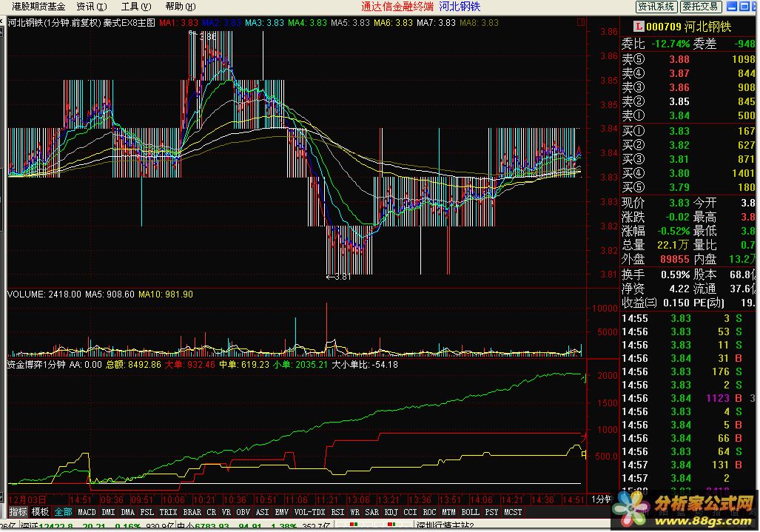Click the VOLUME: 2418.00 label
Image resolution: width=760 pixels, height=532 pixels.
pos(44,294)
